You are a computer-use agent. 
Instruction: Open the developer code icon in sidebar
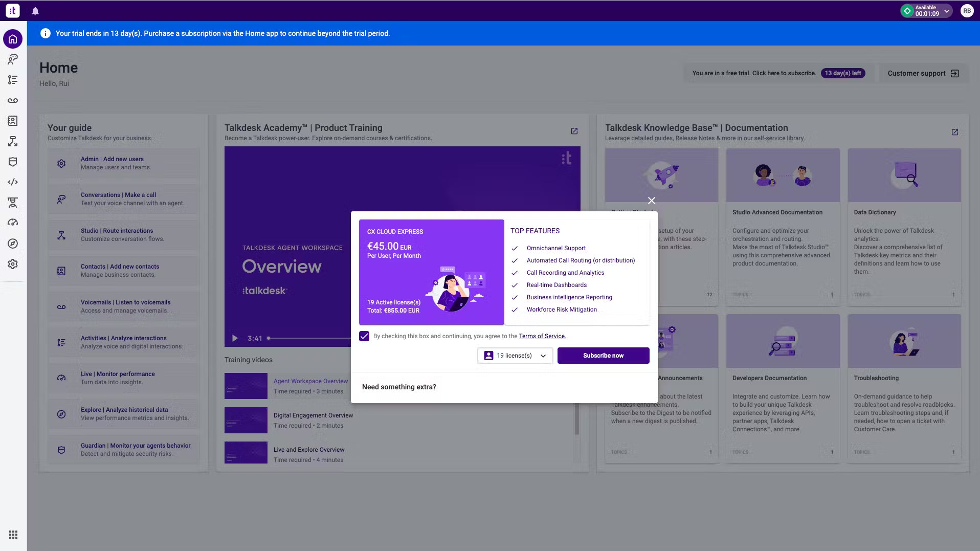13,182
